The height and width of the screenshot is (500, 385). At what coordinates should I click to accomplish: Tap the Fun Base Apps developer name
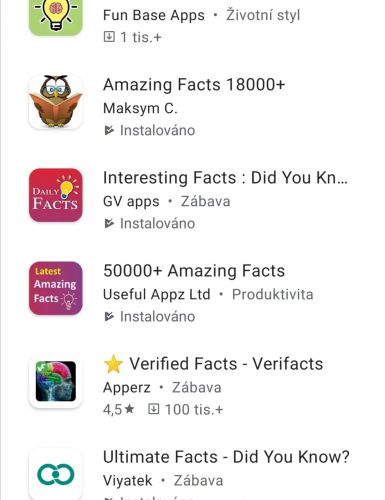pyautogui.click(x=154, y=15)
